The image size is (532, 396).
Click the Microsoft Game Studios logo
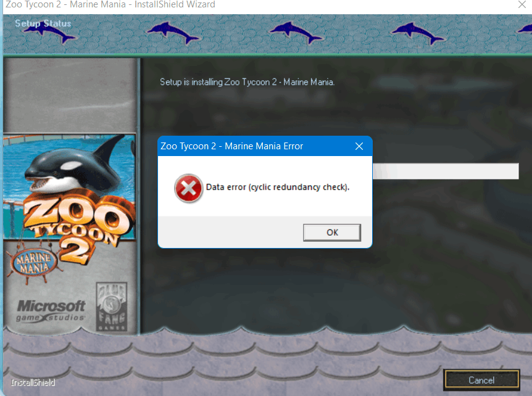[x=51, y=310]
